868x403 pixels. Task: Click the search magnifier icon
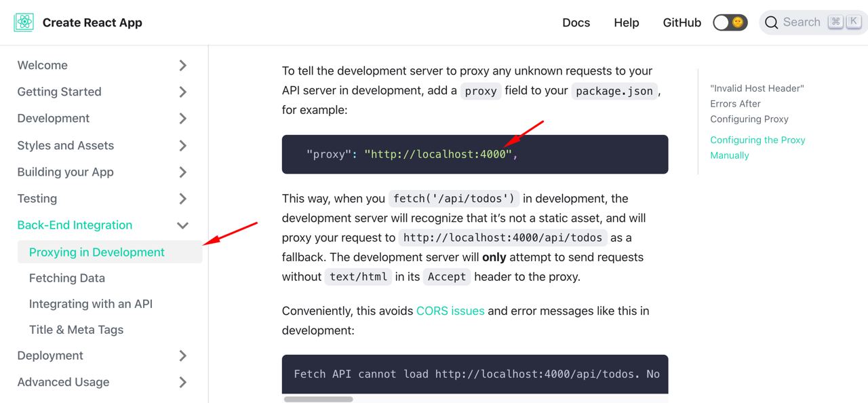[x=771, y=22]
